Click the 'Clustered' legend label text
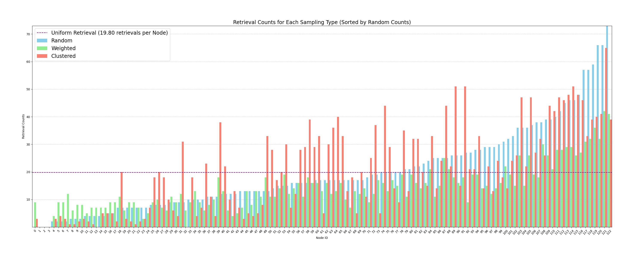The height and width of the screenshot is (258, 644). (x=63, y=56)
